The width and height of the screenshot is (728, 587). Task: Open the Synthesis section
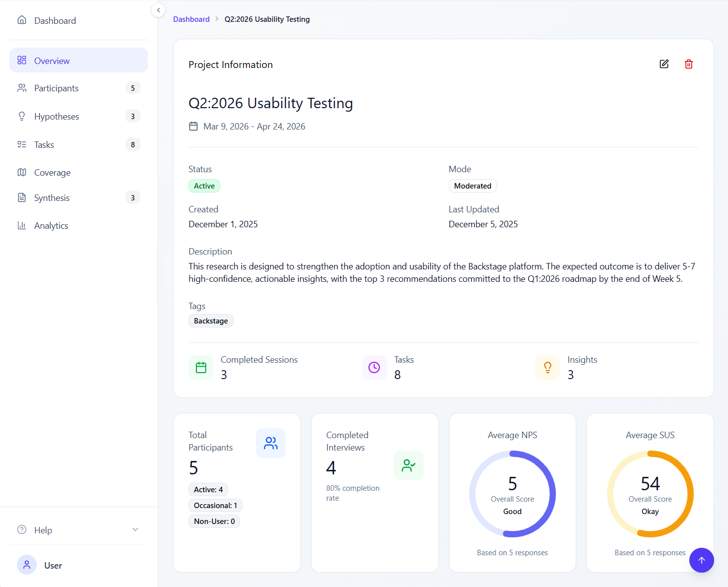52,198
